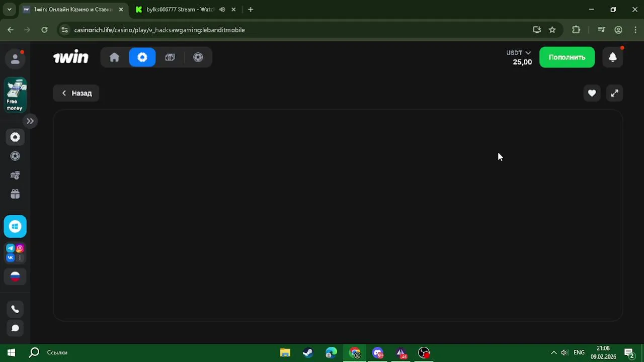The height and width of the screenshot is (362, 644).
Task: Click the green Пополнить deposit button
Action: click(567, 57)
